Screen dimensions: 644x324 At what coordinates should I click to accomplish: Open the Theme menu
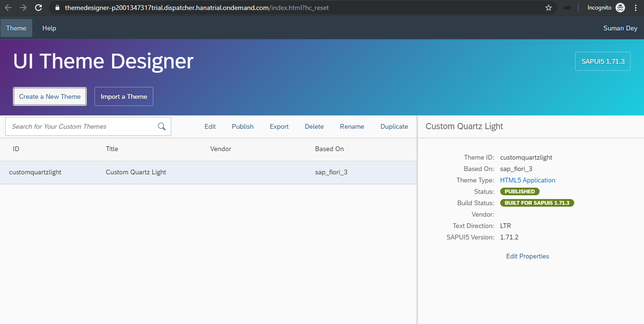[16, 28]
